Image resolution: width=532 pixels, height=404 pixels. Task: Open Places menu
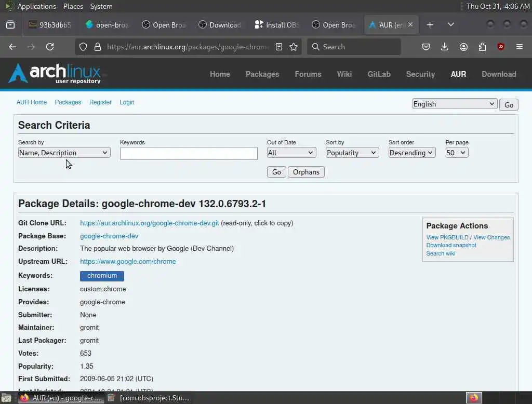tap(73, 6)
